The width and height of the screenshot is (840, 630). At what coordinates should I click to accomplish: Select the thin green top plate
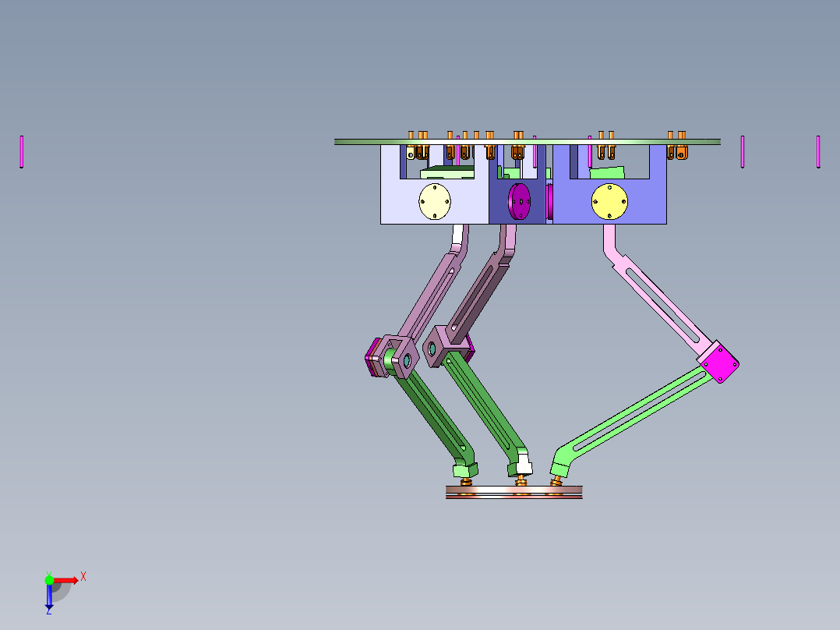(527, 142)
